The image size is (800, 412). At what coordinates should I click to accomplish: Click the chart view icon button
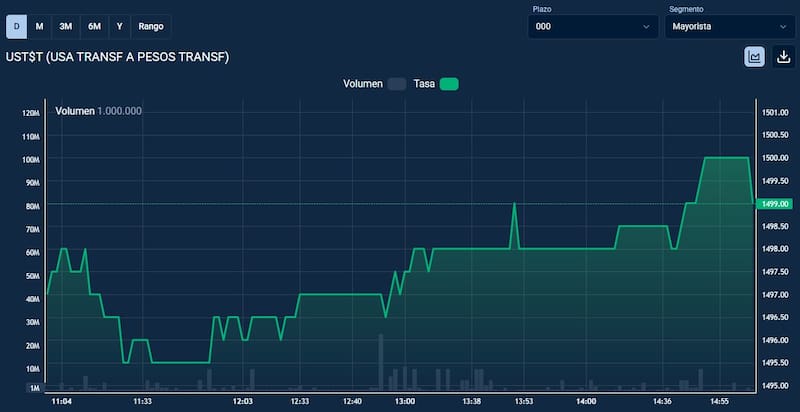click(x=754, y=57)
